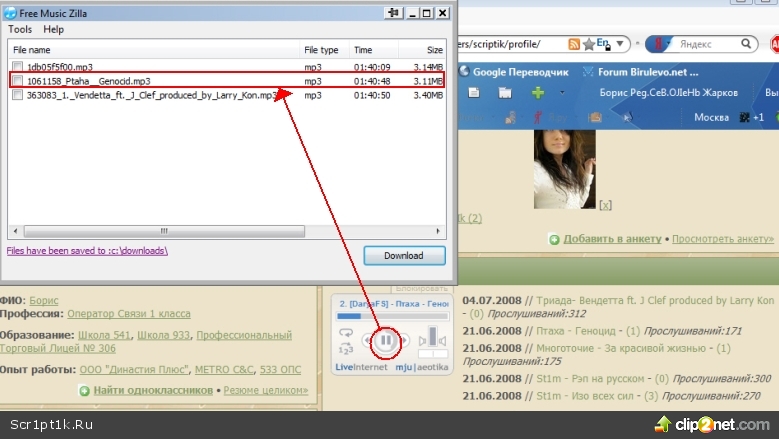Open the Птаха - Геноцид track entry
The image size is (779, 439).
pyautogui.click(x=576, y=331)
